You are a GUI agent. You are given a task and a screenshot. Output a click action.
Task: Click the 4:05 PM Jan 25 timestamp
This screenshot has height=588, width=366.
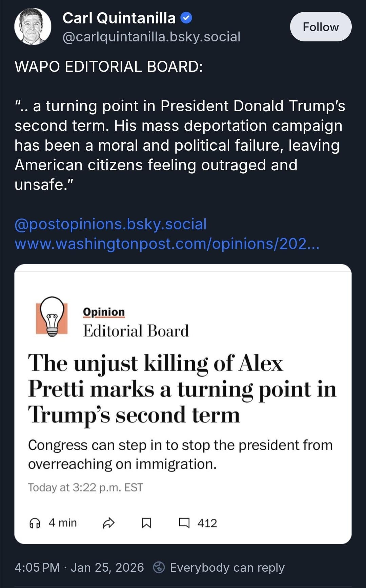79,567
